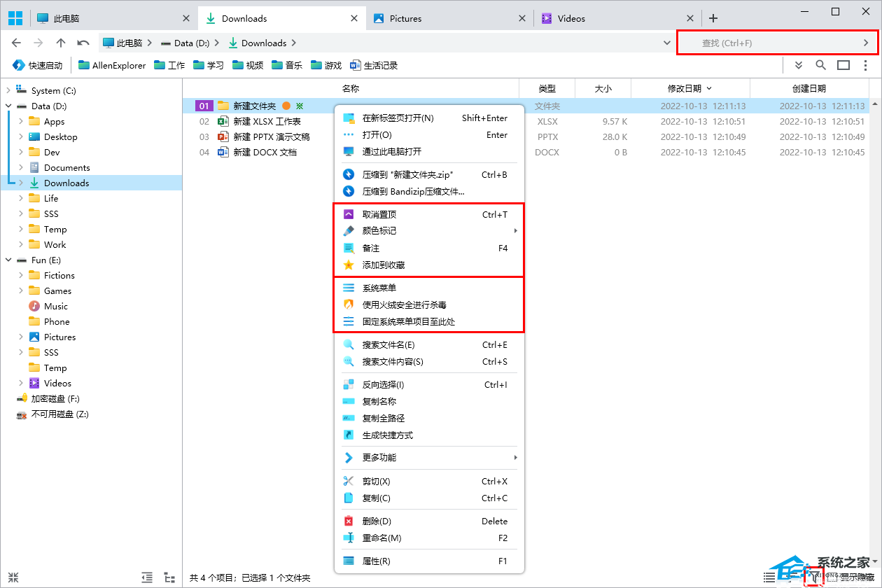Viewport: 882px width, 588px height.
Task: Toggle the preview pane rectangle icon
Action: pyautogui.click(x=843, y=65)
